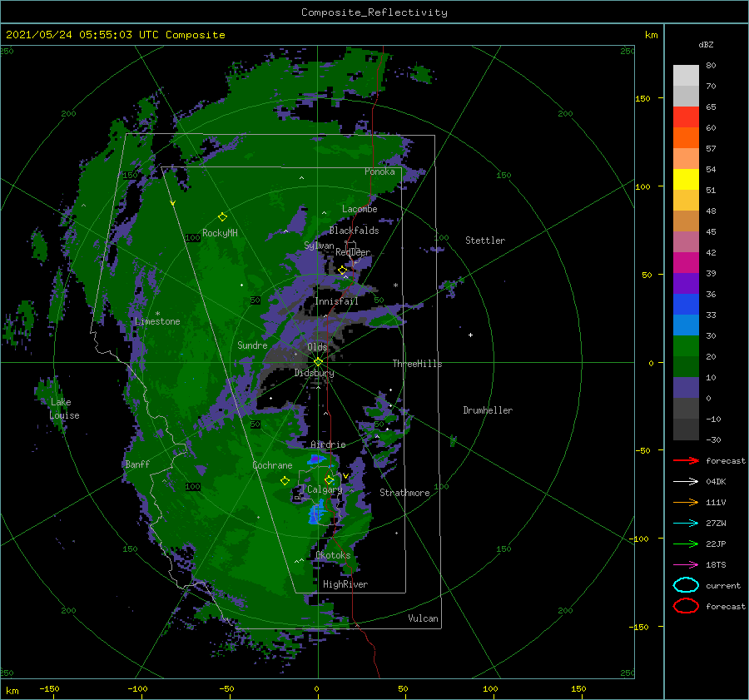Click the Stettler label
This screenshot has width=749, height=700.
point(485,241)
